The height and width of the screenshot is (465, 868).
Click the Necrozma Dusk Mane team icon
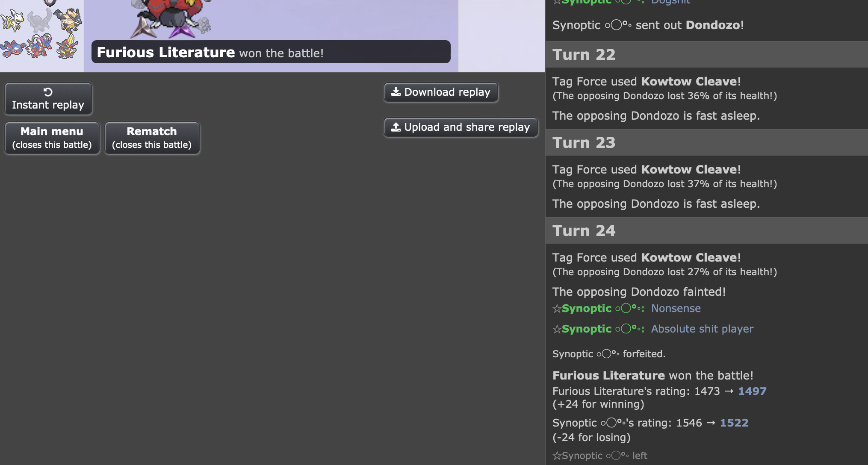[x=68, y=21]
